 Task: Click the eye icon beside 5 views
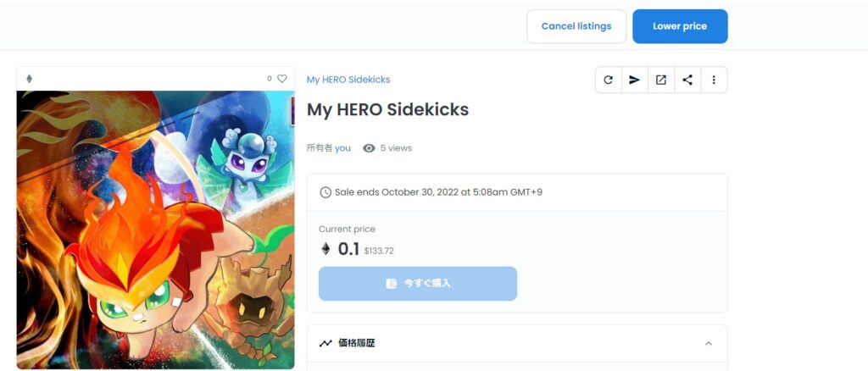[x=369, y=148]
